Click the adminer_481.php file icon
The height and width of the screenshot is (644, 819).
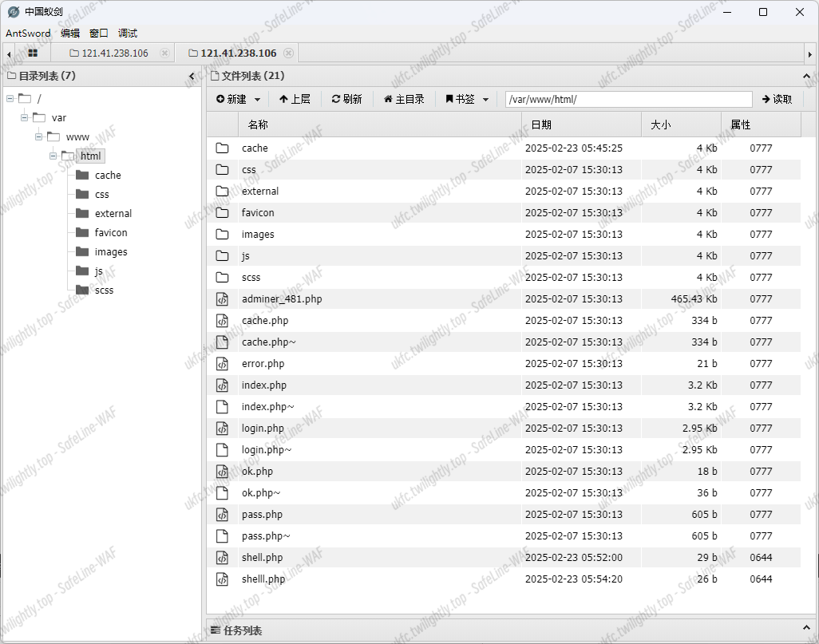pos(223,298)
